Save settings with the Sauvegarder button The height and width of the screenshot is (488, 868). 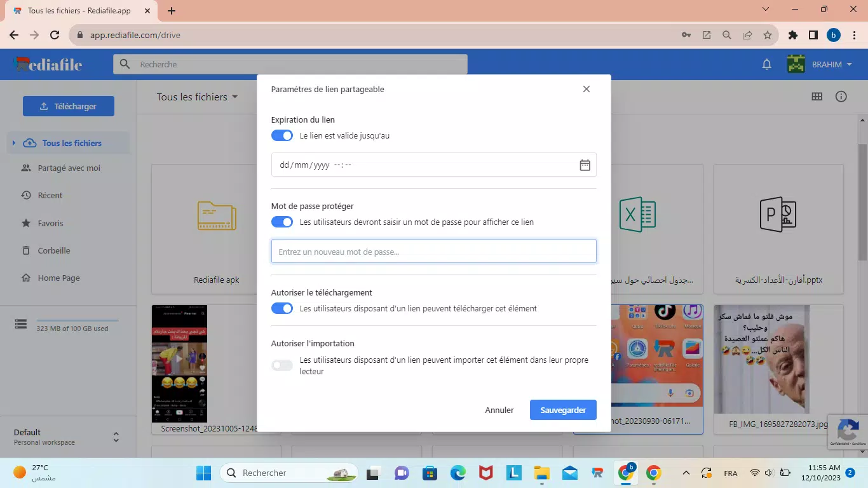[562, 409]
